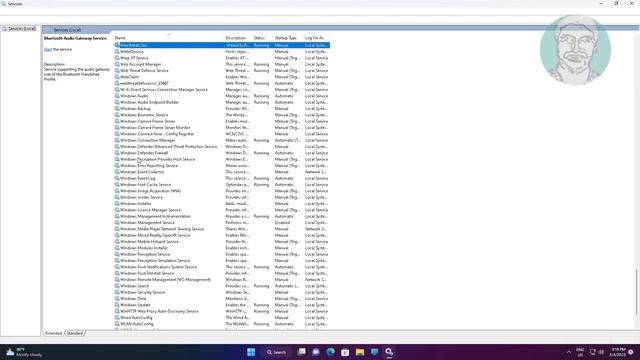Select the Windows Font Cache Service row

[x=222, y=184]
